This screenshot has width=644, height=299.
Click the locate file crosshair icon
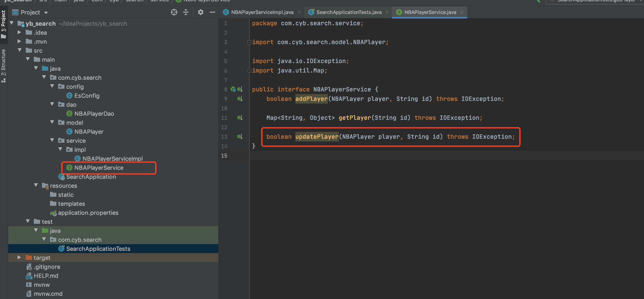click(x=174, y=12)
